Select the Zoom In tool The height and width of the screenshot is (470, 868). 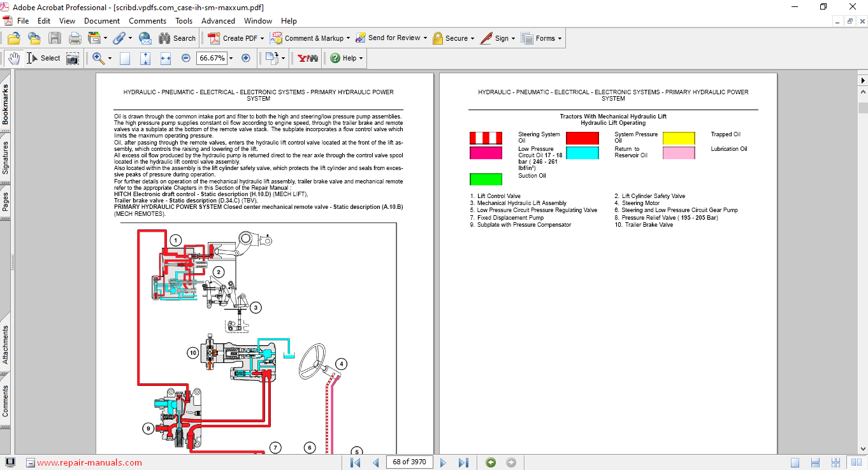coord(96,58)
